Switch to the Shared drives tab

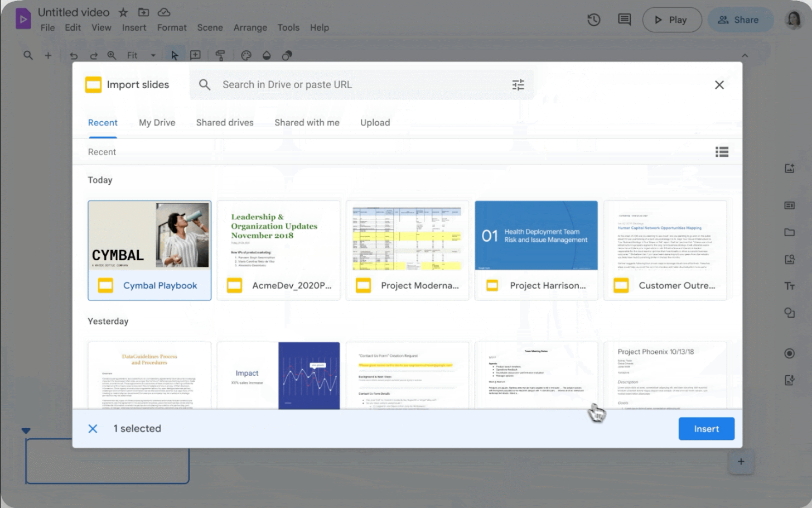point(225,122)
